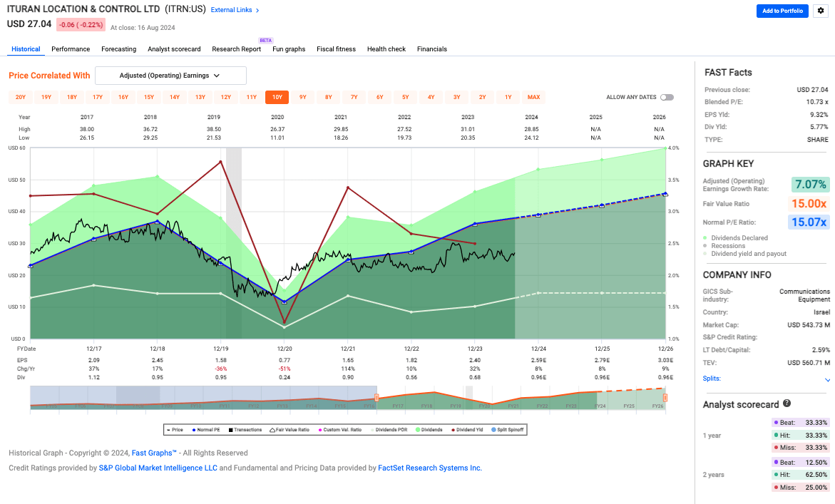Viewport: 835px width, 504px height.
Task: Toggle the Dividends item in the chart legend
Action: [417, 429]
